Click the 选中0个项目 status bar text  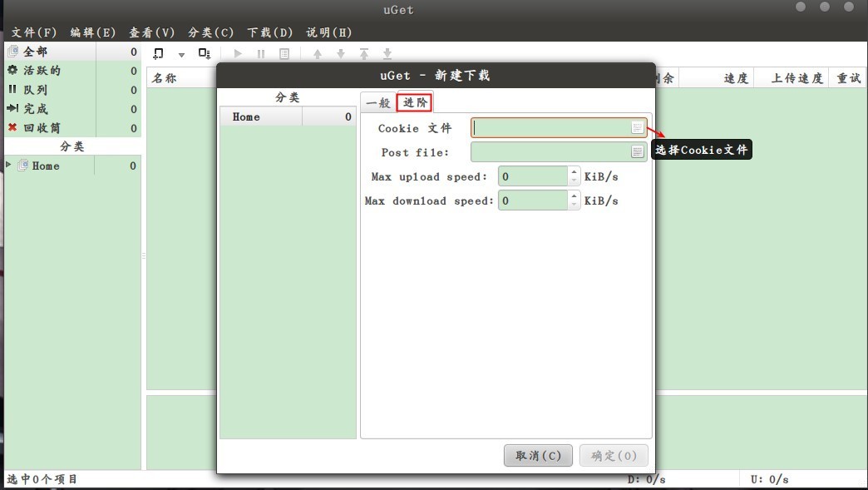(42, 479)
